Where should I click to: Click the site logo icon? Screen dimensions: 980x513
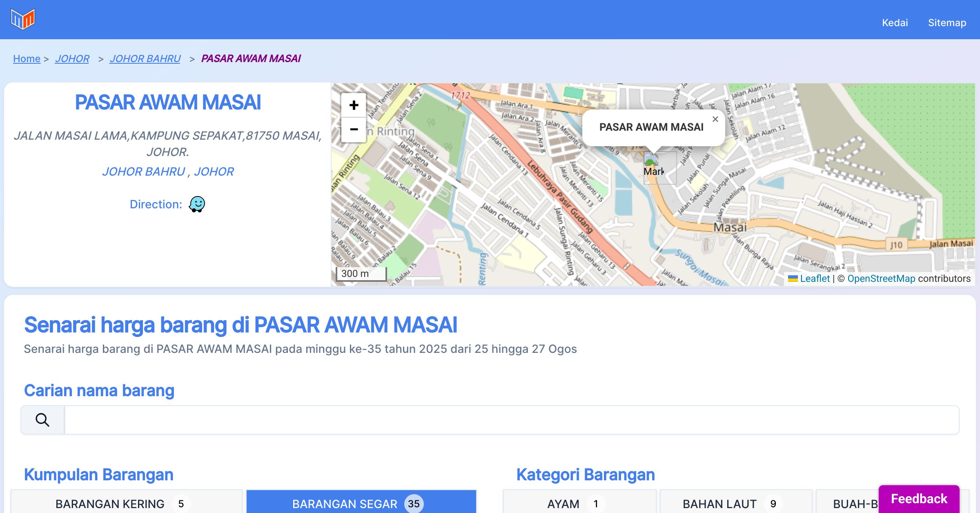point(23,19)
